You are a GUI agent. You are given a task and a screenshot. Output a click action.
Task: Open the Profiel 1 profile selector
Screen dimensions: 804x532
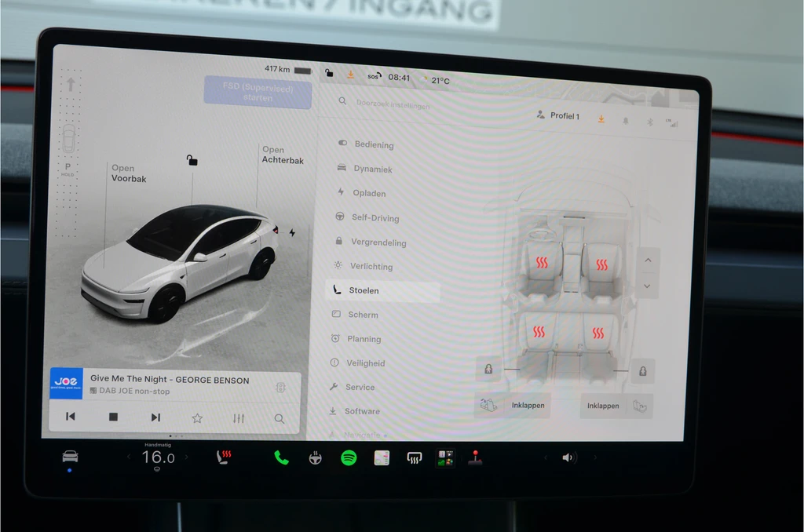tap(558, 115)
